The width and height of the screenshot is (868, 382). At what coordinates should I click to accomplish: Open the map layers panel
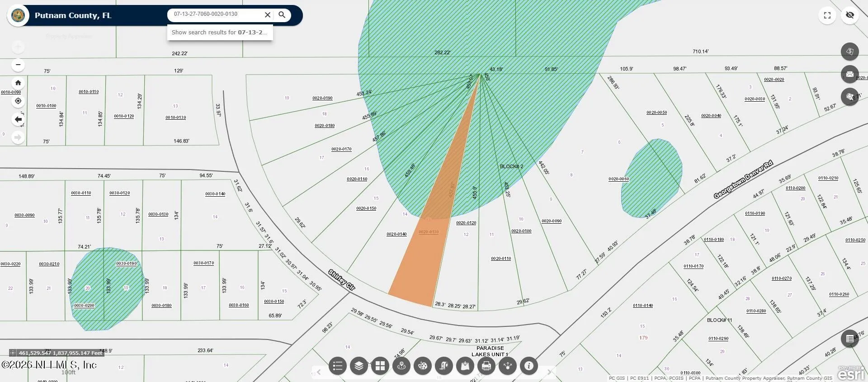[359, 366]
